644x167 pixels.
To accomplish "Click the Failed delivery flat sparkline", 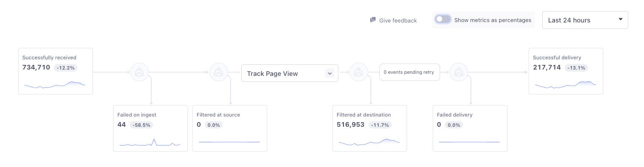I will [x=469, y=142].
